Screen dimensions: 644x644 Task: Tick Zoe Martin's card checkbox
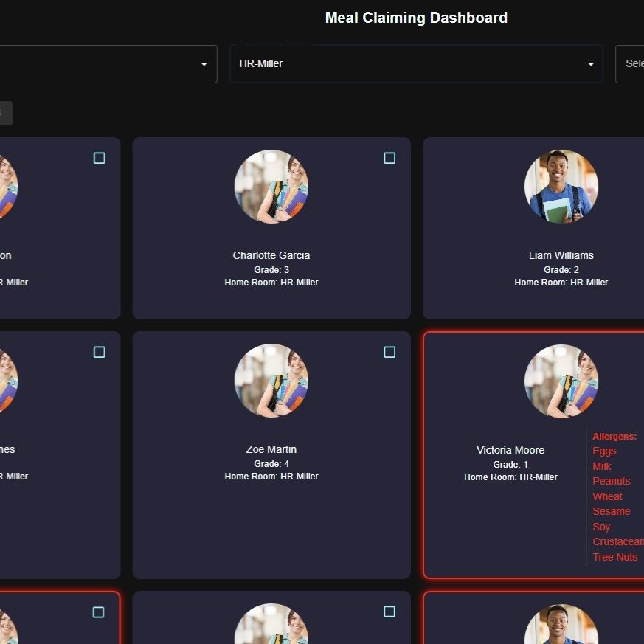tap(389, 352)
